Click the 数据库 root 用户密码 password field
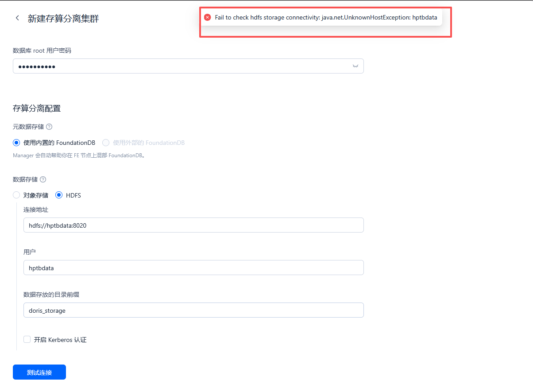This screenshot has width=533, height=392. click(177, 66)
